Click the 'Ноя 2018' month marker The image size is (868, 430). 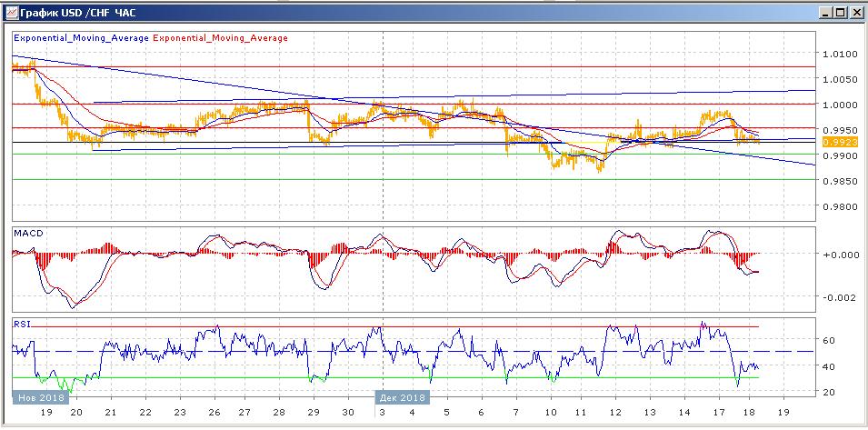[x=40, y=397]
